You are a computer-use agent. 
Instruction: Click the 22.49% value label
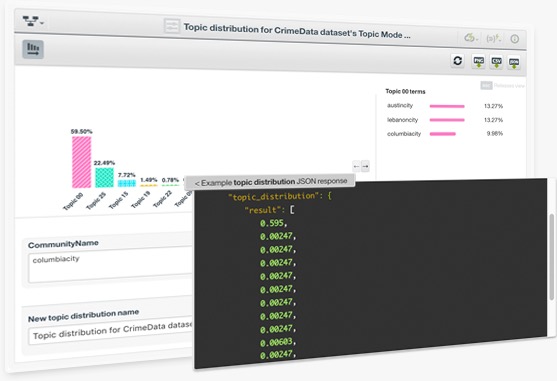tap(104, 163)
